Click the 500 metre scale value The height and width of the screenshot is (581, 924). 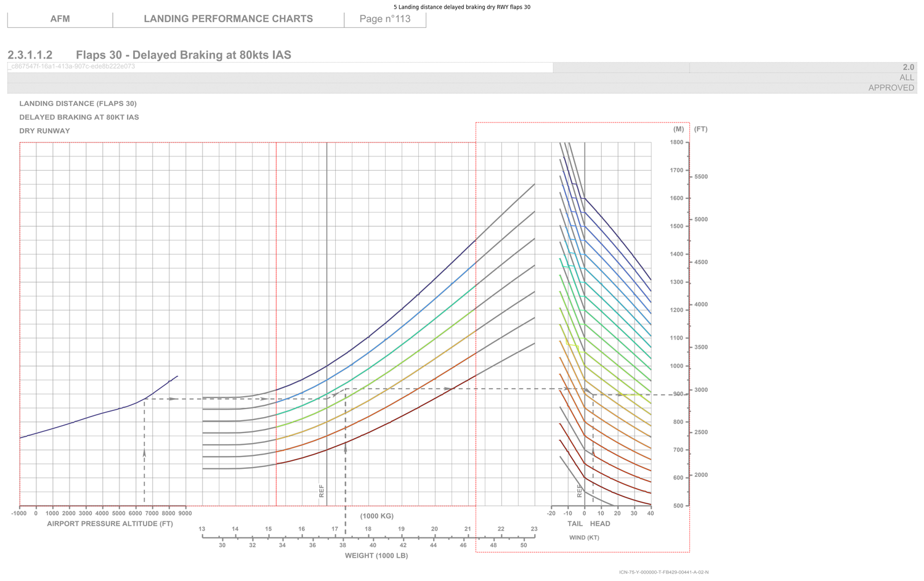[x=678, y=506]
